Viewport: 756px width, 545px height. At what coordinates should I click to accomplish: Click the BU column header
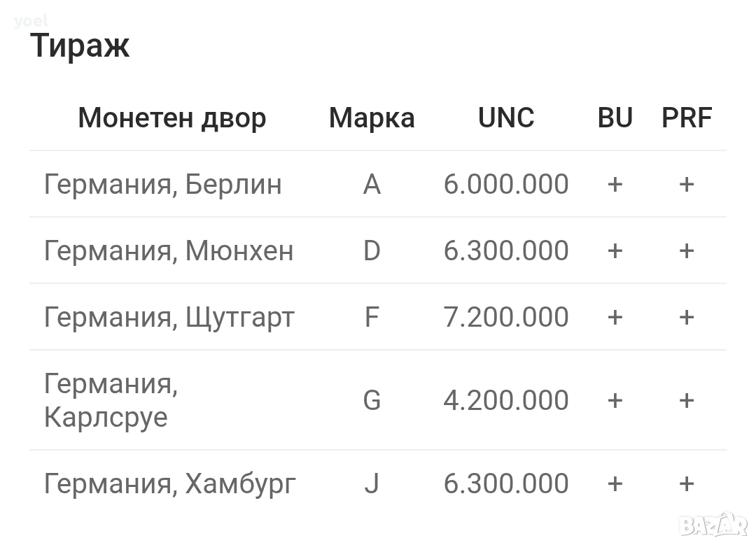pyautogui.click(x=615, y=118)
